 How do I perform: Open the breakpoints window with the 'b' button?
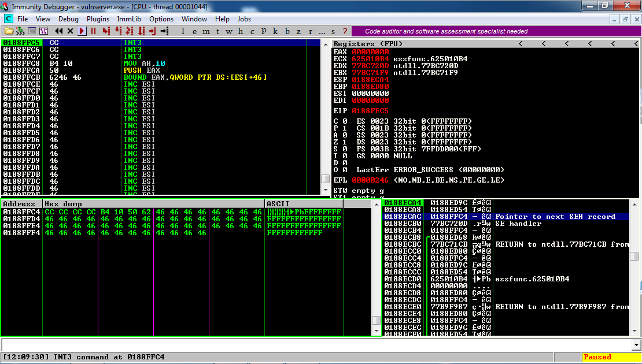[287, 31]
